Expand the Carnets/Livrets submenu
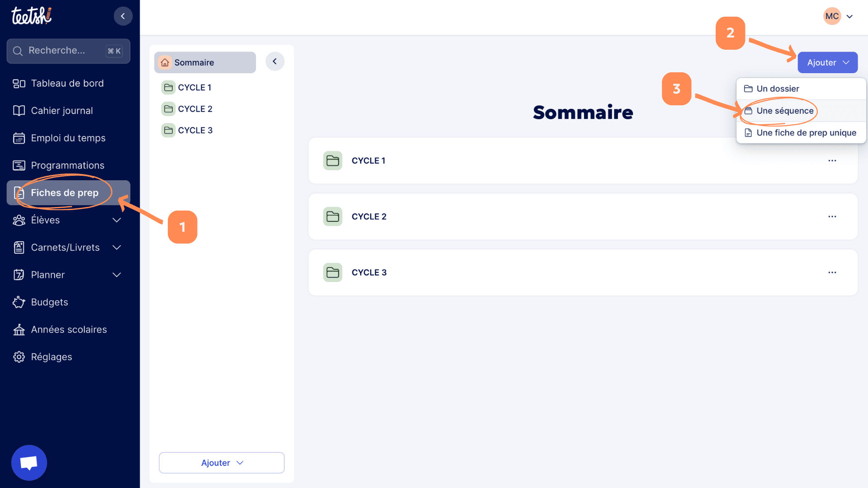The height and width of the screenshot is (488, 868). [117, 248]
